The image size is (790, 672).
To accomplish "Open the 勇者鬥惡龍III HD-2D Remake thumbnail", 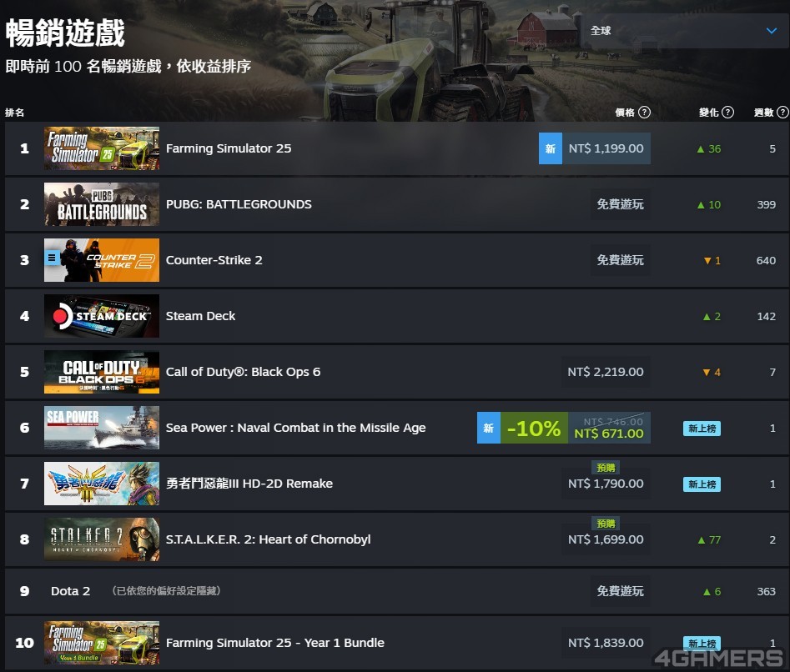I will point(102,484).
